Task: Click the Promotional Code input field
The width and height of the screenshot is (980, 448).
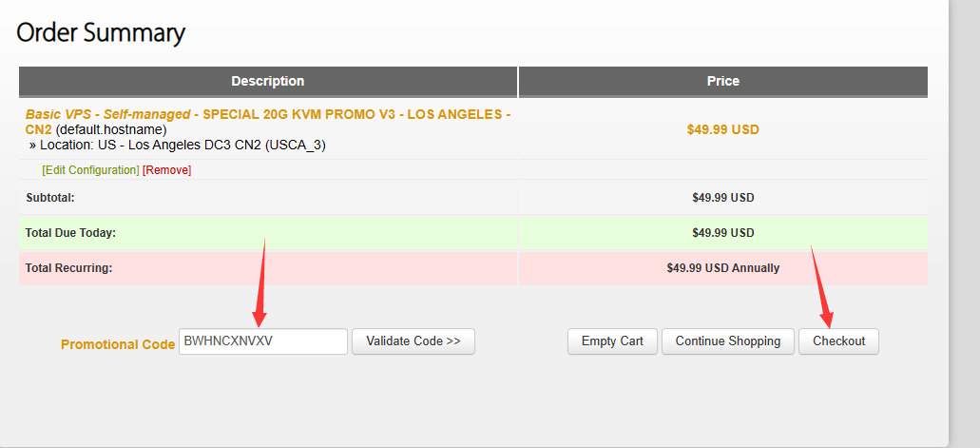Action: 263,341
